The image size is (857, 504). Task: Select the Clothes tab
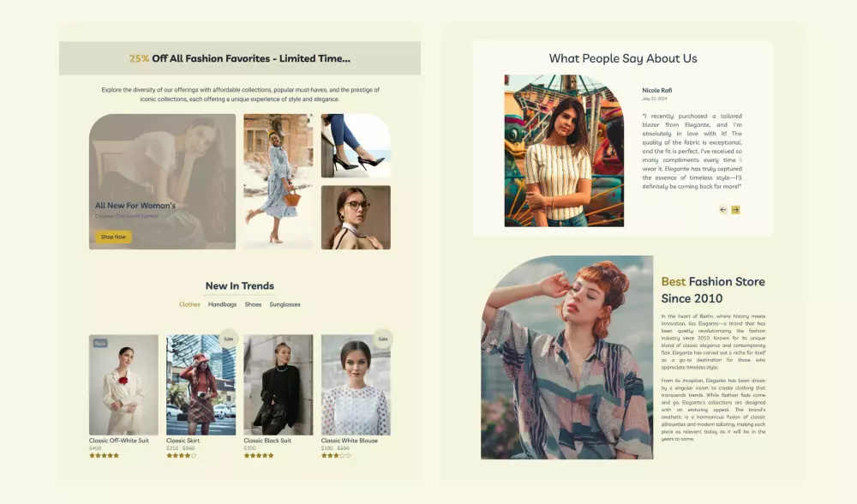coord(189,304)
